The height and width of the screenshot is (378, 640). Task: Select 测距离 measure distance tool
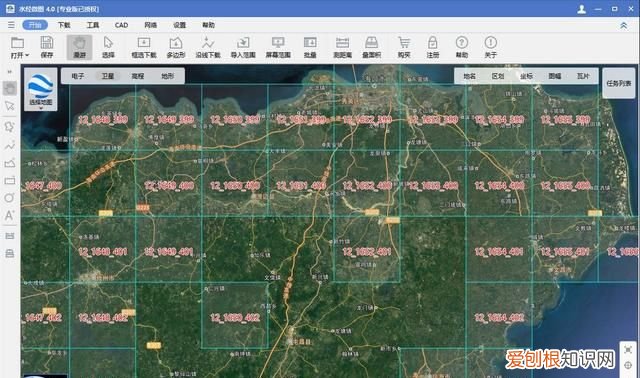342,47
